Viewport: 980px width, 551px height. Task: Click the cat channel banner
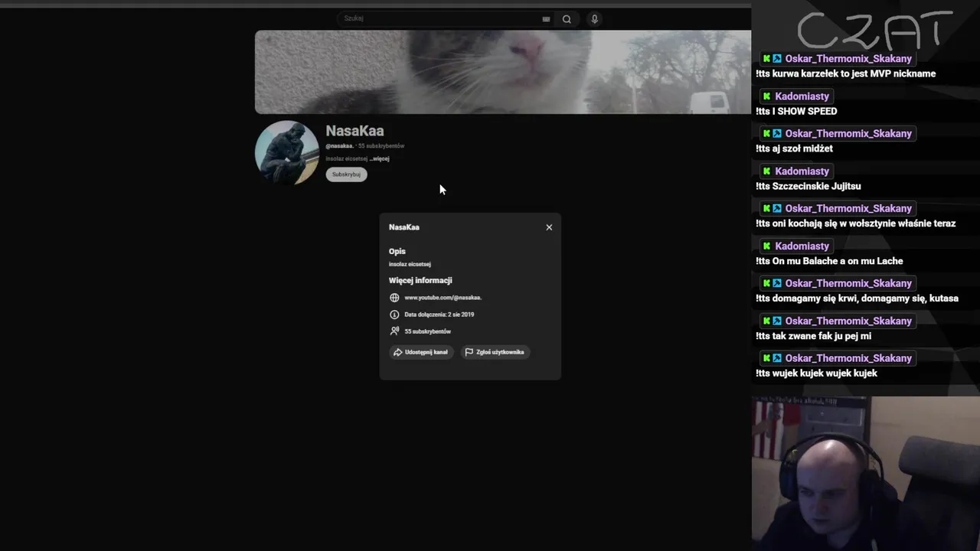pos(503,72)
